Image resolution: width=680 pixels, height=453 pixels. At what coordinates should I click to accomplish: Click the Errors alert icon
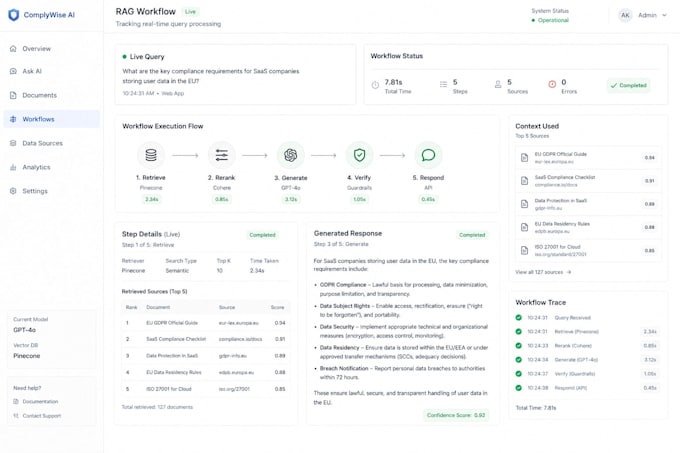click(552, 84)
